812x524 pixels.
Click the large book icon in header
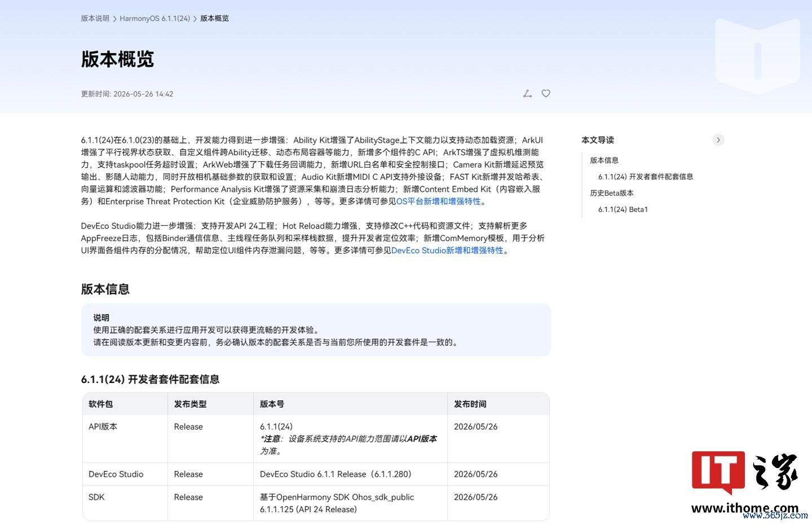(757, 55)
